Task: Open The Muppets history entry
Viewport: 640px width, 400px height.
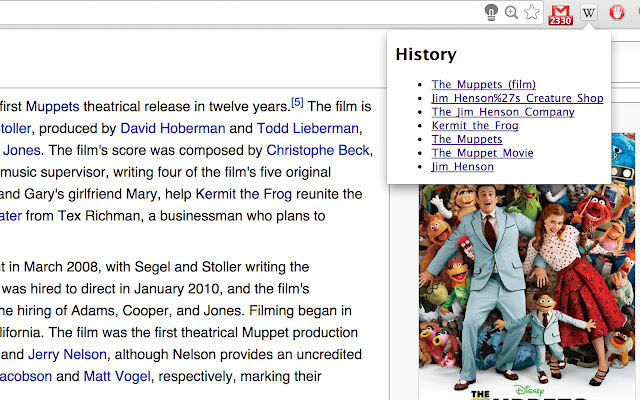Action: pyautogui.click(x=467, y=139)
